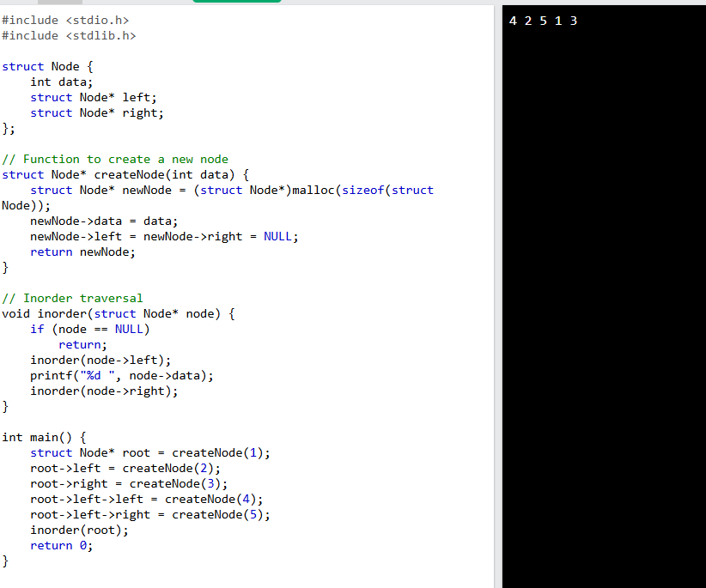Select the "struct Node* right;" member line
The height and width of the screenshot is (588, 706).
[x=97, y=113]
